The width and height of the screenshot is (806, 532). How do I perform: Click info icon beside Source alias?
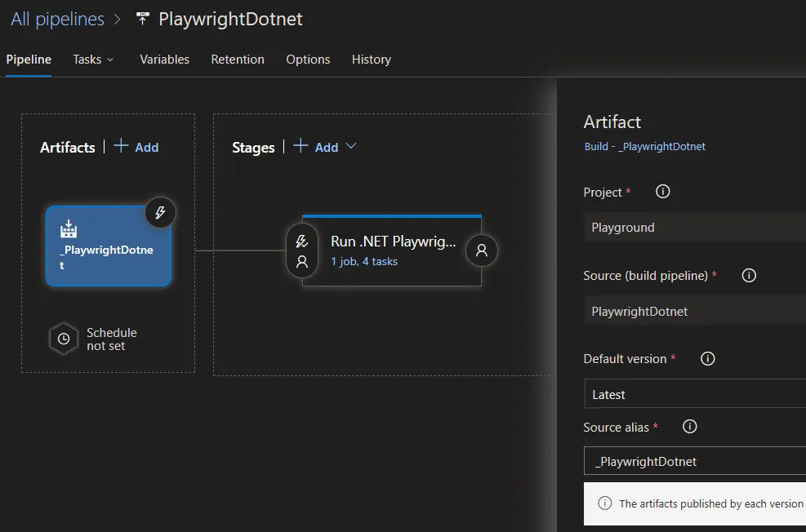click(x=689, y=427)
